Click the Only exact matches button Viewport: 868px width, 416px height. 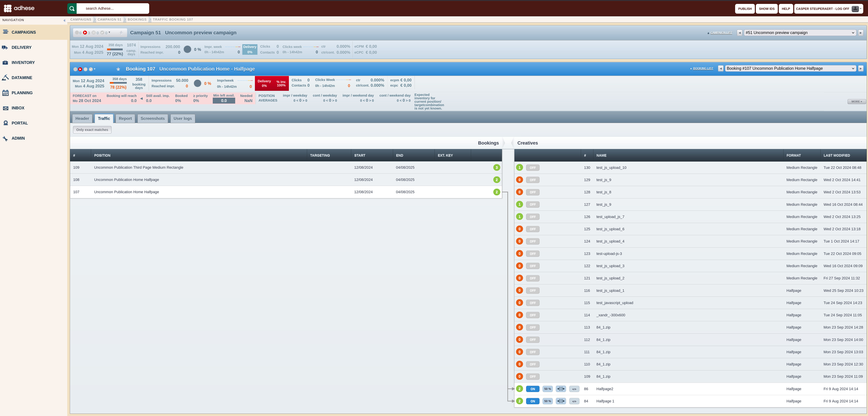coord(92,130)
